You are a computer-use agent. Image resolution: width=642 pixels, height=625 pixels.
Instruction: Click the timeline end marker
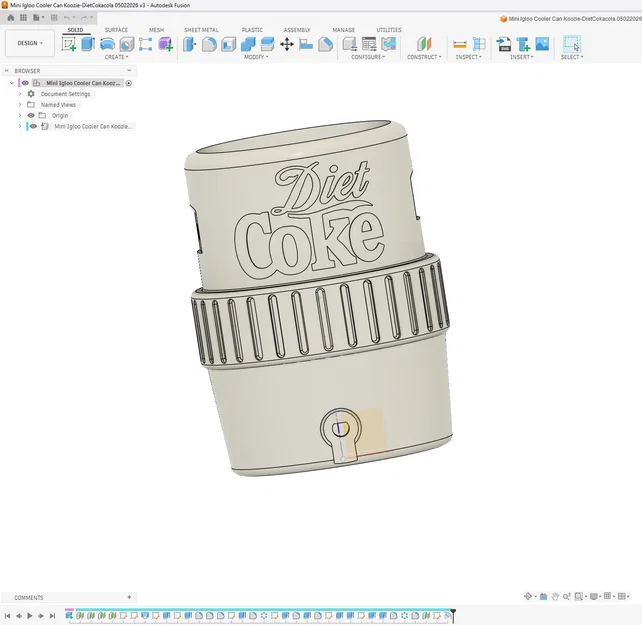453,615
